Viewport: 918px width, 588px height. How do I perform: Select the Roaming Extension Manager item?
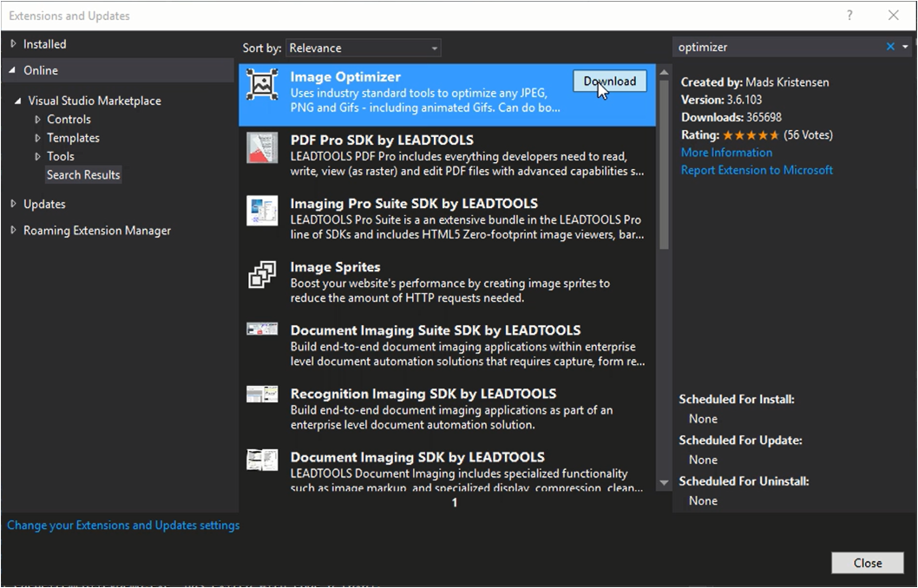point(97,231)
